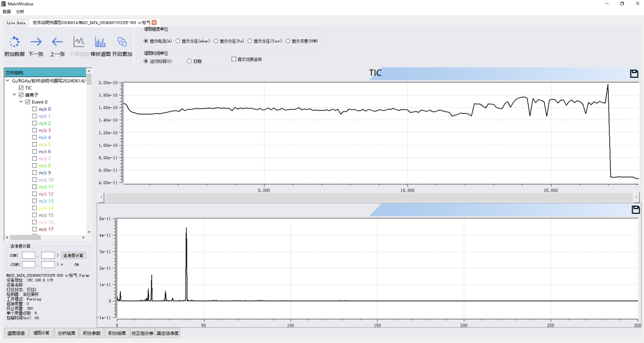Viewport: 644px width, 343px height.
Task: Collapse the 峰离子 tree node
Action: 14,95
